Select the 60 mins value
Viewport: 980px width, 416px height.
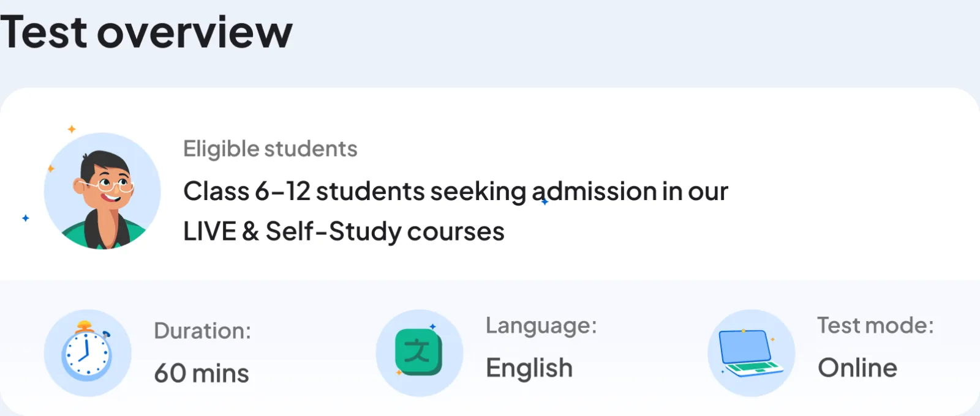pos(202,373)
